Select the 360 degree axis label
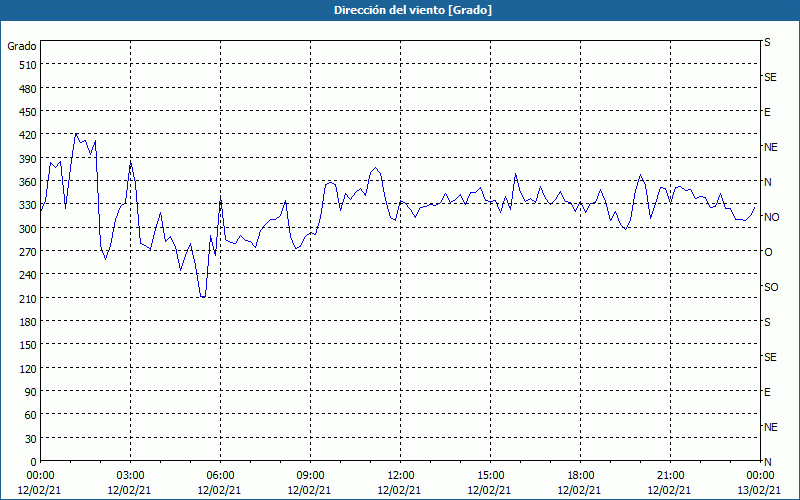 point(28,182)
